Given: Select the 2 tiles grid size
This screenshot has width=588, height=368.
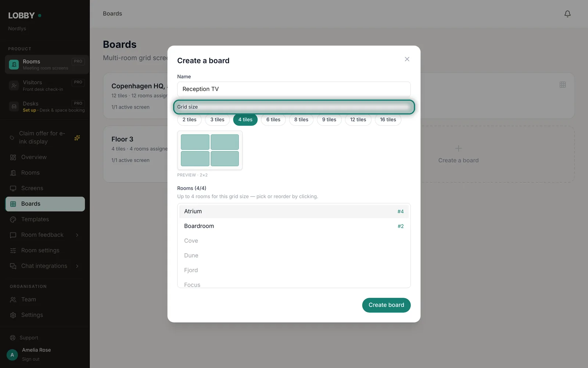Looking at the screenshot, I should 190,120.
